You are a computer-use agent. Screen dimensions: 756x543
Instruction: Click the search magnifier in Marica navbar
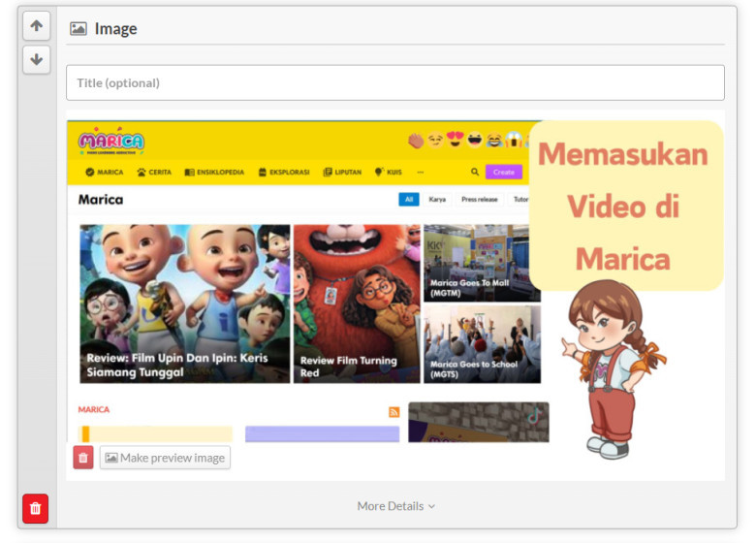[x=475, y=172]
